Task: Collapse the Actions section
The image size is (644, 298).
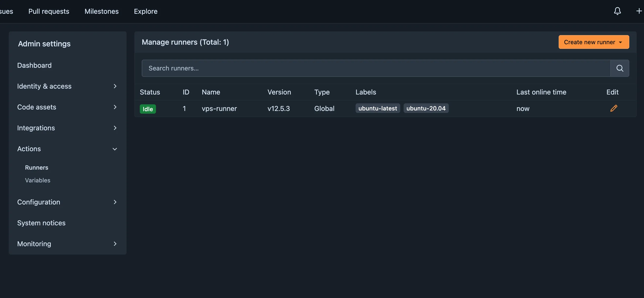Action: pos(67,149)
